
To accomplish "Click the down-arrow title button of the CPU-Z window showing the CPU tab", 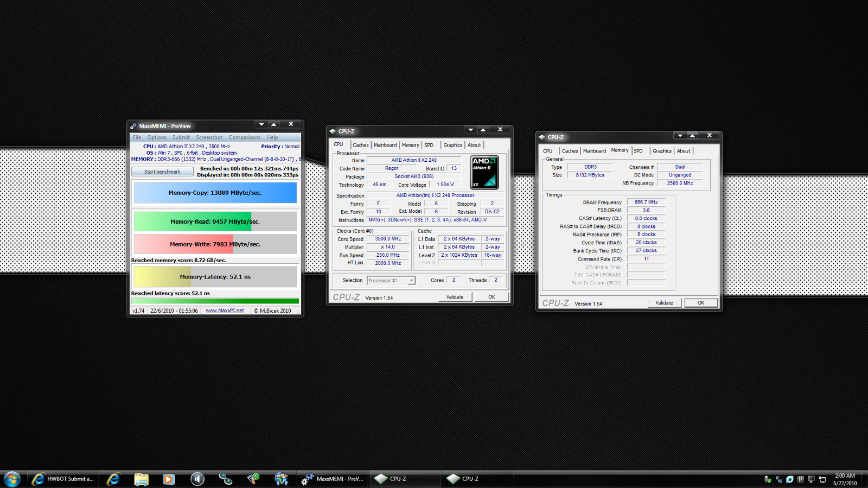I will tap(471, 130).
